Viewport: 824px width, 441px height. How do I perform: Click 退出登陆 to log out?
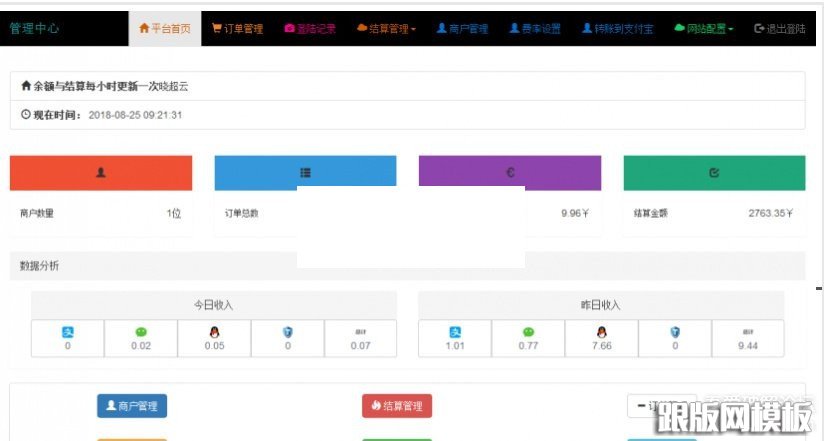click(x=780, y=29)
